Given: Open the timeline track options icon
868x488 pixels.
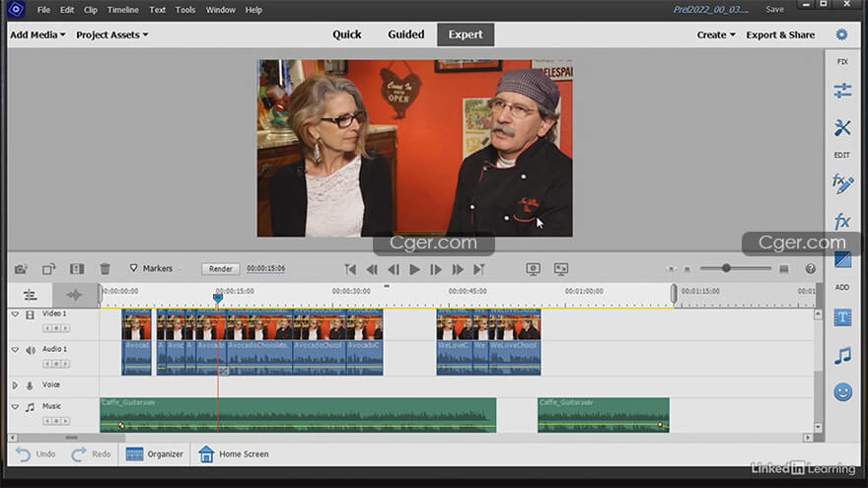Looking at the screenshot, I should pos(30,295).
